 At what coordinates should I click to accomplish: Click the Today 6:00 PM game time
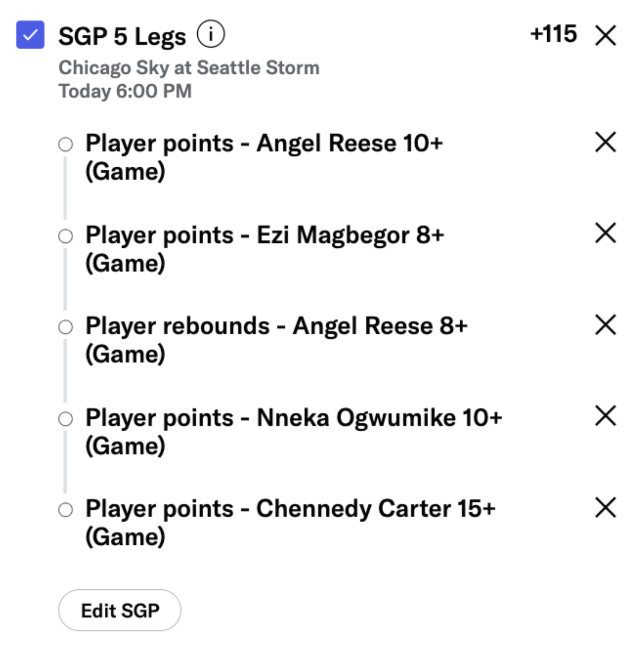[x=125, y=91]
